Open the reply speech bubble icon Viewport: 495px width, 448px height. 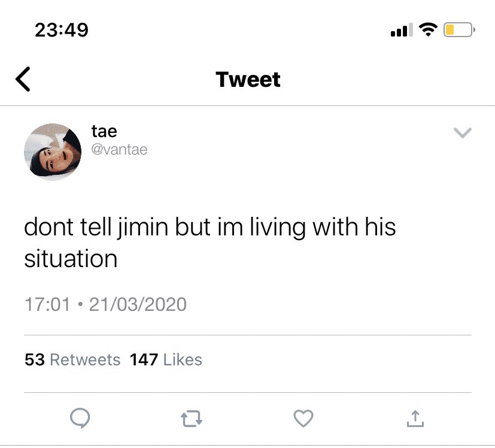pos(80,418)
